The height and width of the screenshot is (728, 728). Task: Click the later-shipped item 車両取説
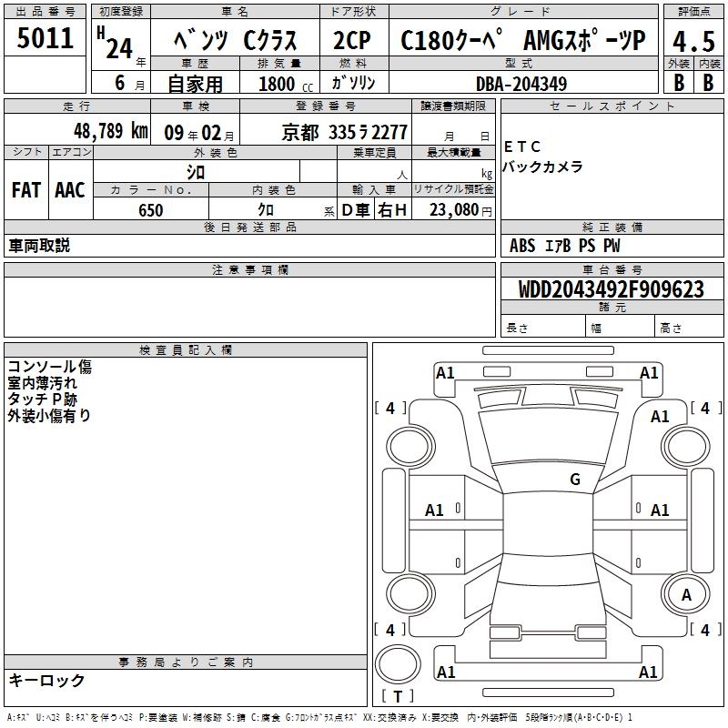[x=39, y=246]
